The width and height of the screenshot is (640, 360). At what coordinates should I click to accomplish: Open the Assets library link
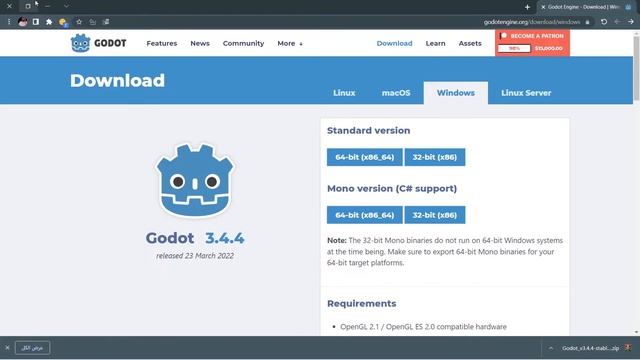470,43
